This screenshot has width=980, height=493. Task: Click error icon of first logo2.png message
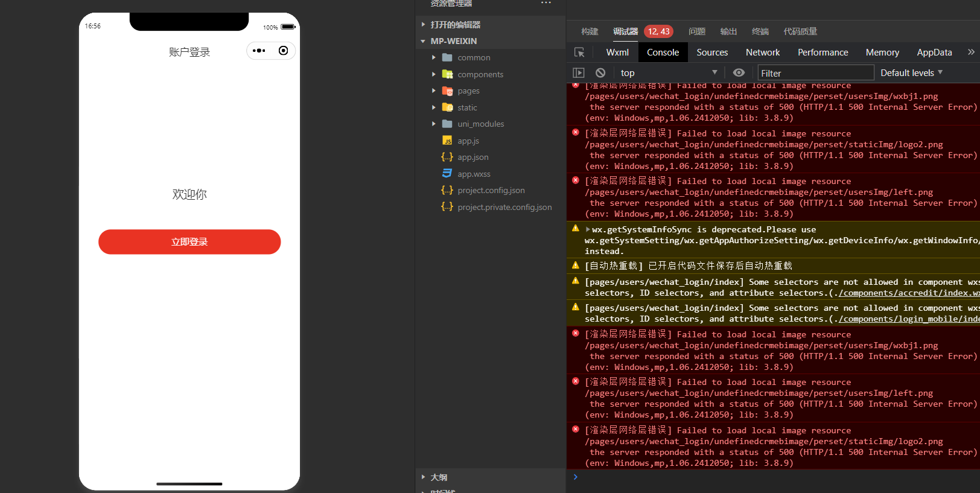[x=576, y=132]
